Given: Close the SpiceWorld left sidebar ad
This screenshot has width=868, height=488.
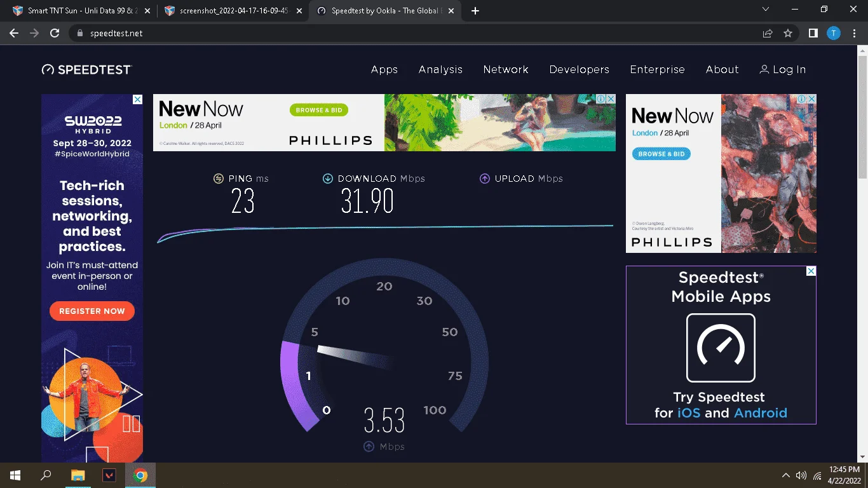Looking at the screenshot, I should point(137,100).
